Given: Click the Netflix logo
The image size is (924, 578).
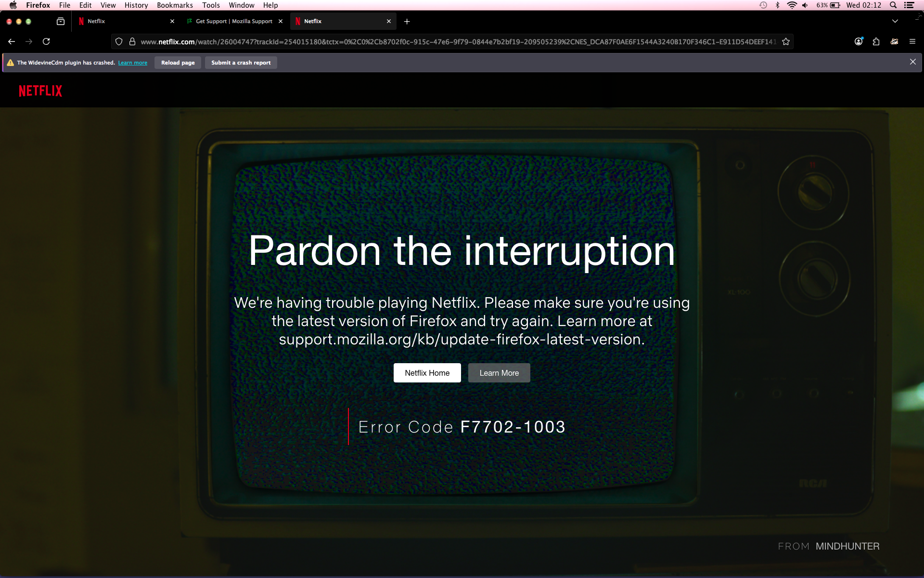Looking at the screenshot, I should click(40, 91).
